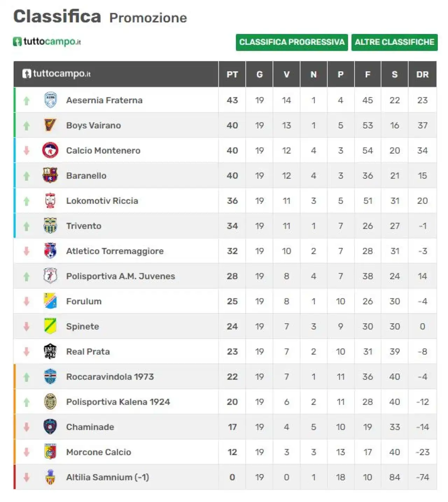Click the Lokomotiv Riccia team emblem

[x=50, y=201]
